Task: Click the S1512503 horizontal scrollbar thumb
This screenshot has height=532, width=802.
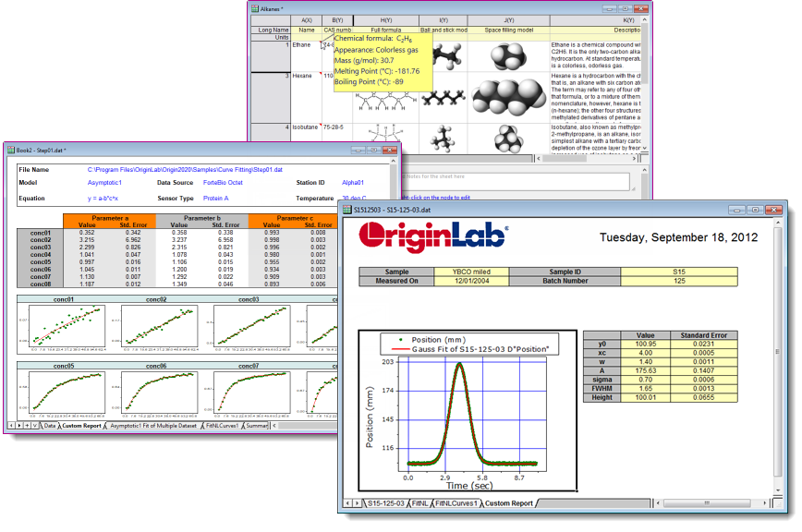Action: pyautogui.click(x=708, y=503)
